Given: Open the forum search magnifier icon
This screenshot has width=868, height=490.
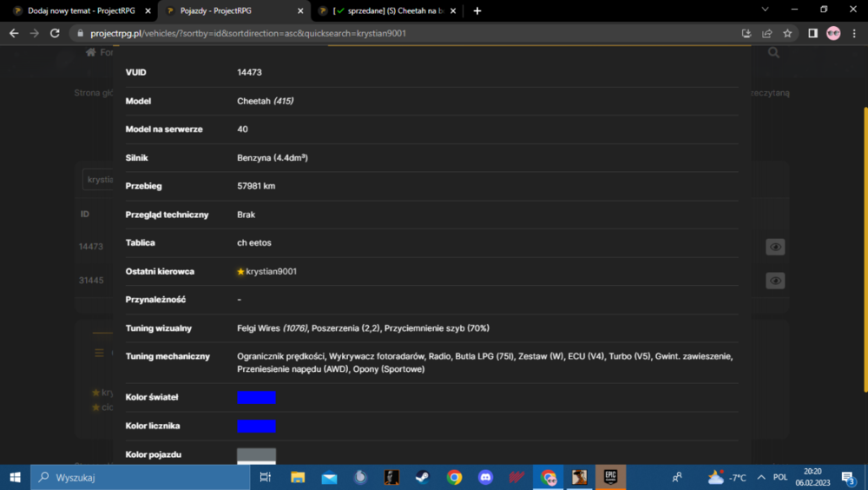Looking at the screenshot, I should 774,53.
